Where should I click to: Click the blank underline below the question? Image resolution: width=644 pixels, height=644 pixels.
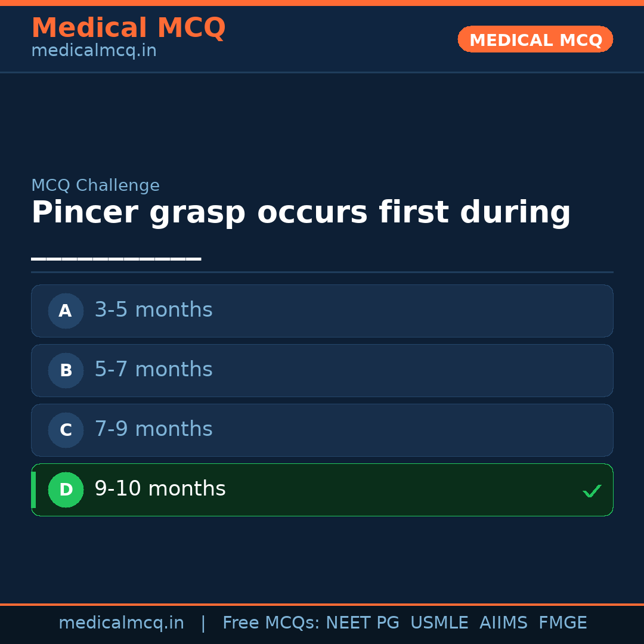tap(116, 258)
